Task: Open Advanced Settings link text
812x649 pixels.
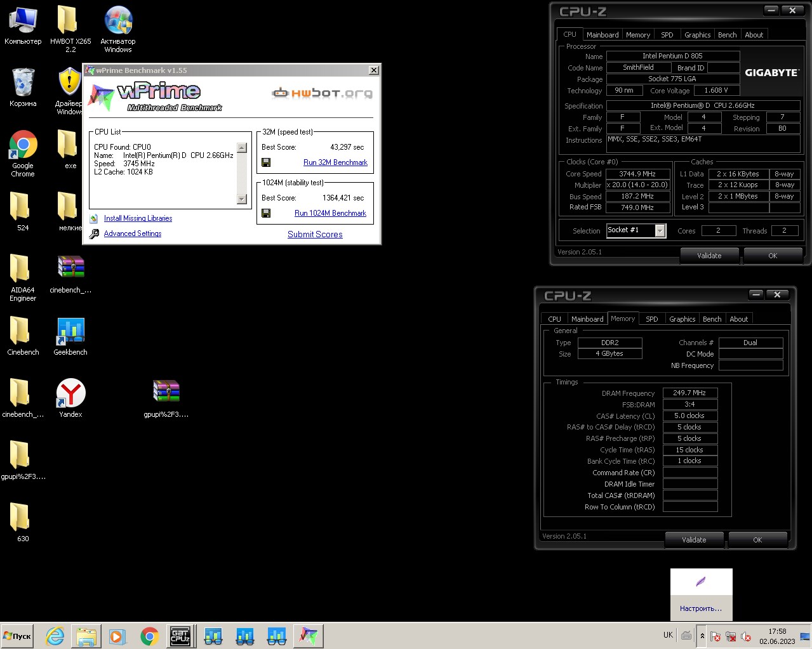Action: click(x=133, y=233)
